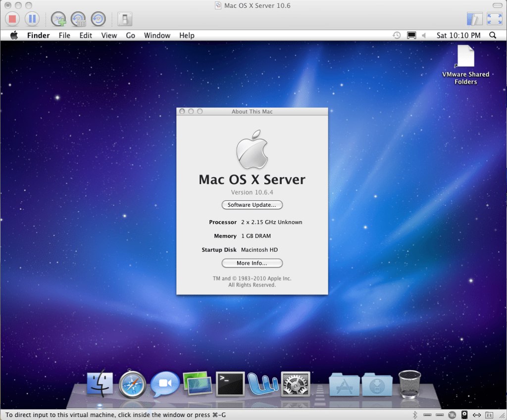507x420 pixels.
Task: Launch Microsoft Word from the dock
Action: 262,384
